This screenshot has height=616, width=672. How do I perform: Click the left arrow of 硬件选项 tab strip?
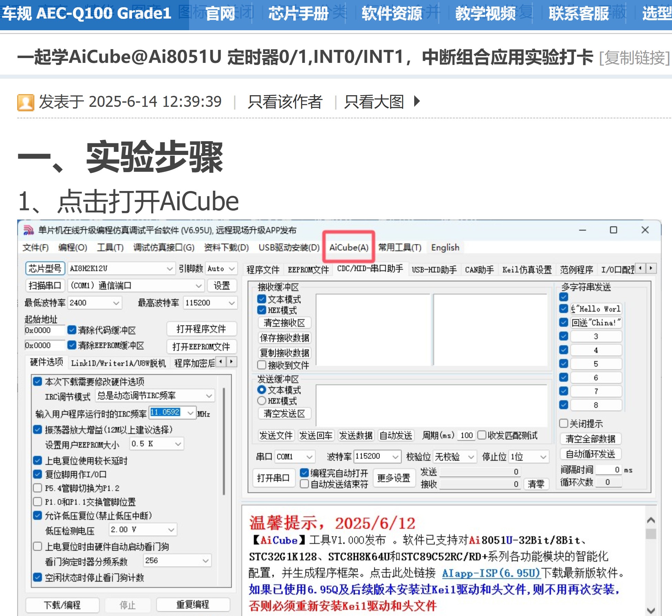221,362
